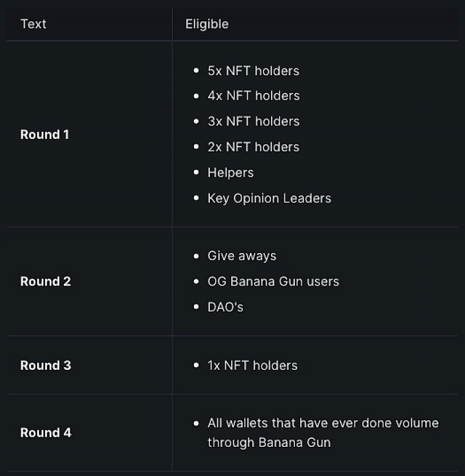The height and width of the screenshot is (476, 465).
Task: Click the 'Eligible' column header
Action: click(207, 24)
